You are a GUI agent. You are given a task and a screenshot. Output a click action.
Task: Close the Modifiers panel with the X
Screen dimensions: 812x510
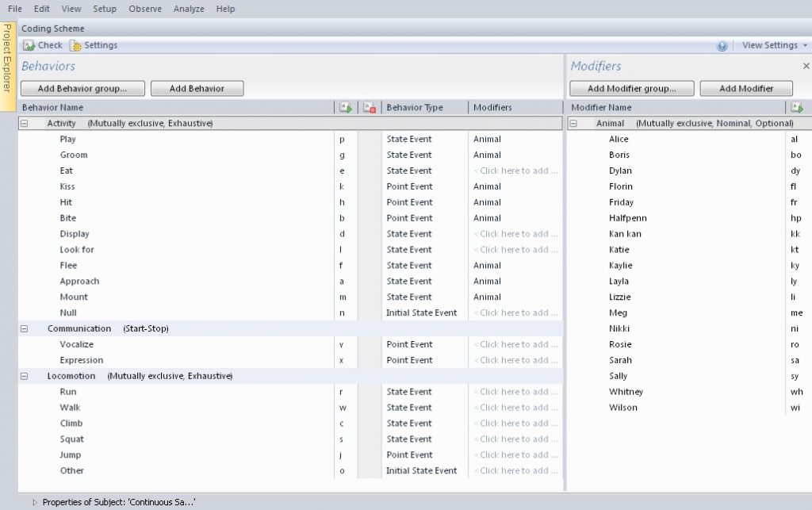click(806, 67)
